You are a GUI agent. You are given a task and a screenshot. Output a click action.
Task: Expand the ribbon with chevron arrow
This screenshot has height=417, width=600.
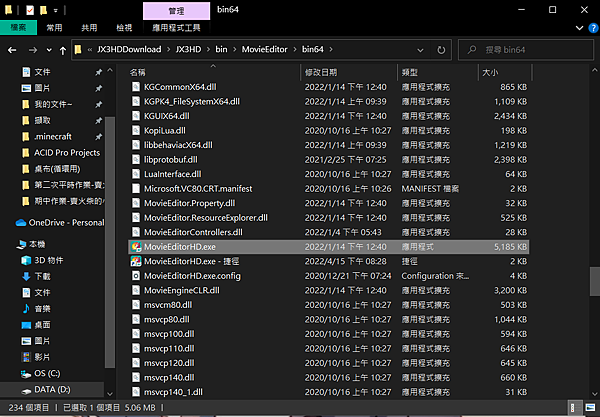pos(579,28)
